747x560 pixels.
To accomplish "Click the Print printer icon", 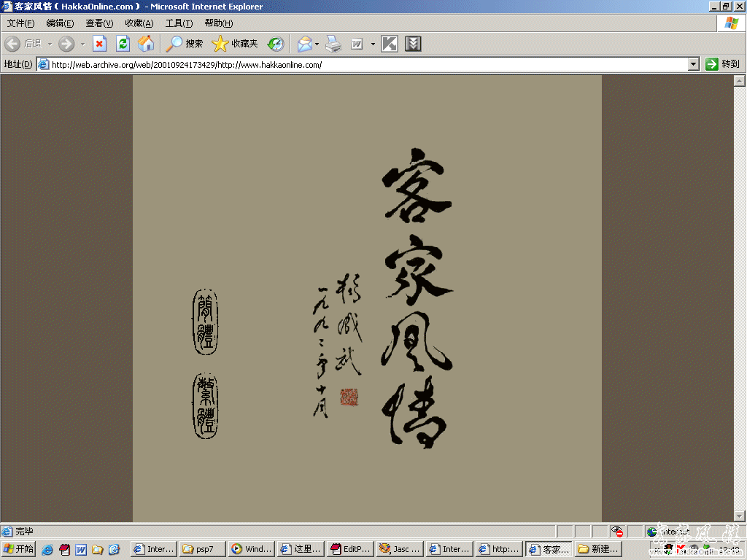I will point(333,44).
